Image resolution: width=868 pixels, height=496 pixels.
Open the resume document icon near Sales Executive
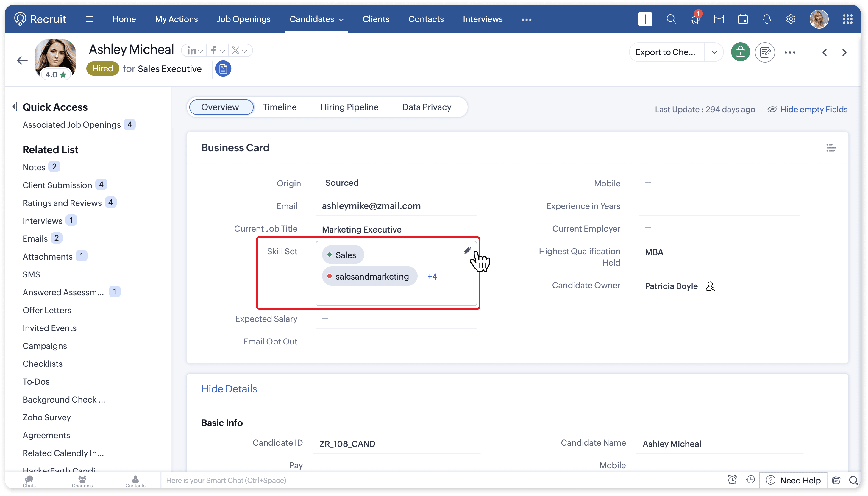(x=223, y=69)
